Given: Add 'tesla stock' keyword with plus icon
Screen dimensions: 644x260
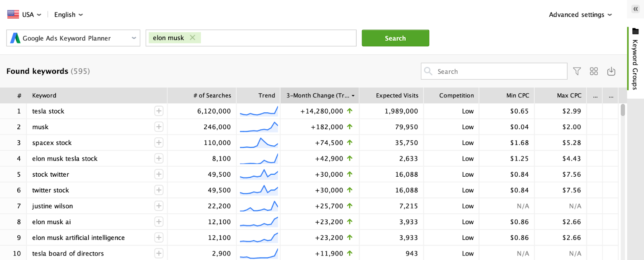Looking at the screenshot, I should [x=159, y=111].
